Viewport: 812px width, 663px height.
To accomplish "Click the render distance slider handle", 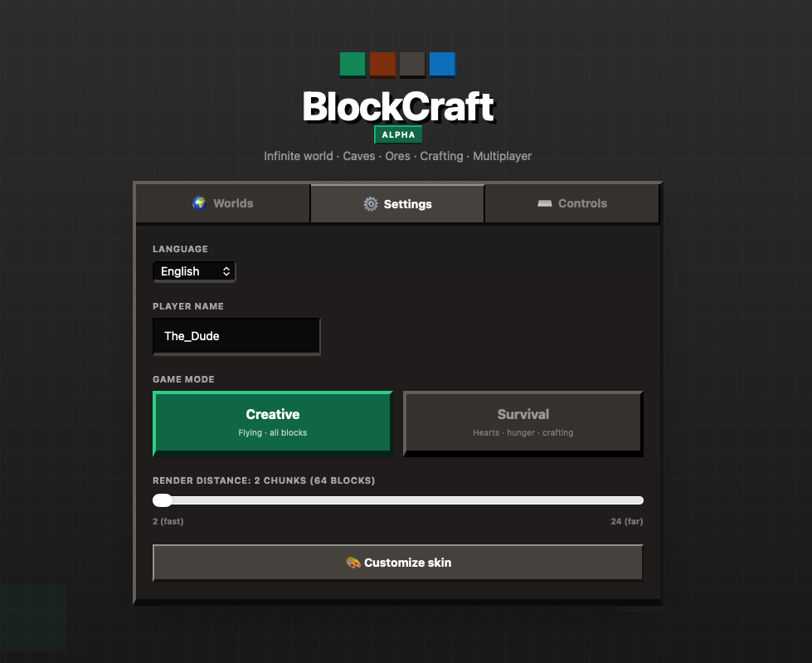I will (x=163, y=500).
